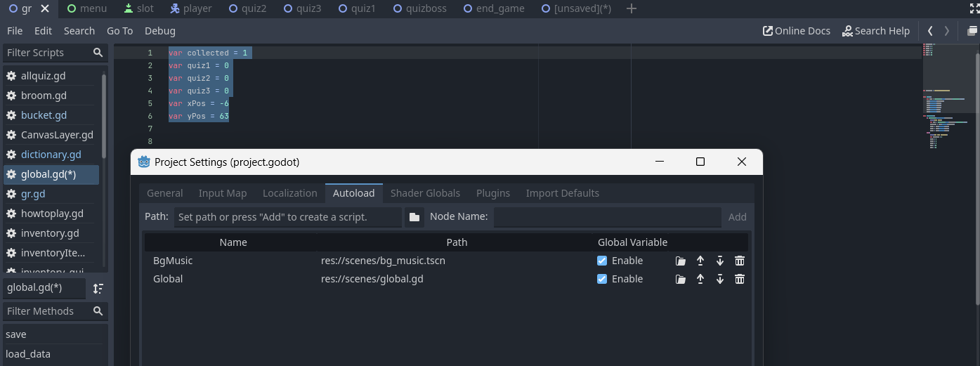Viewport: 980px width, 366px height.
Task: Open the Edit menu
Action: (44, 31)
